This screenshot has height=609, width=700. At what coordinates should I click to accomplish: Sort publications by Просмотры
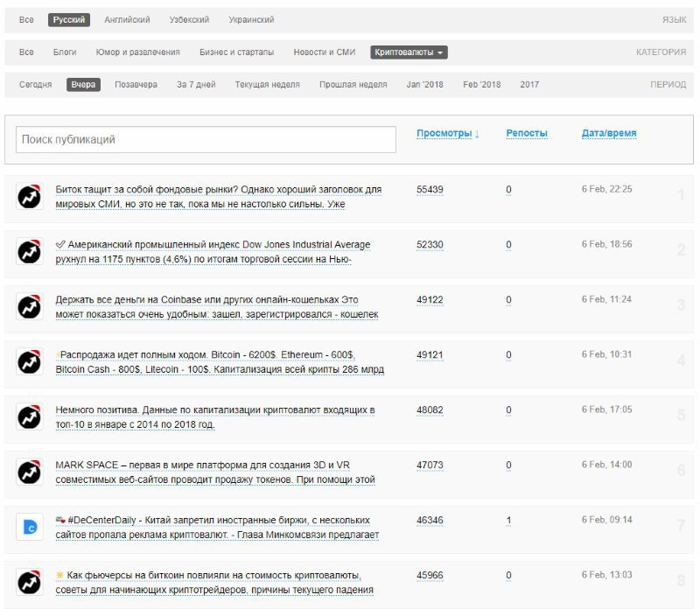(x=447, y=134)
